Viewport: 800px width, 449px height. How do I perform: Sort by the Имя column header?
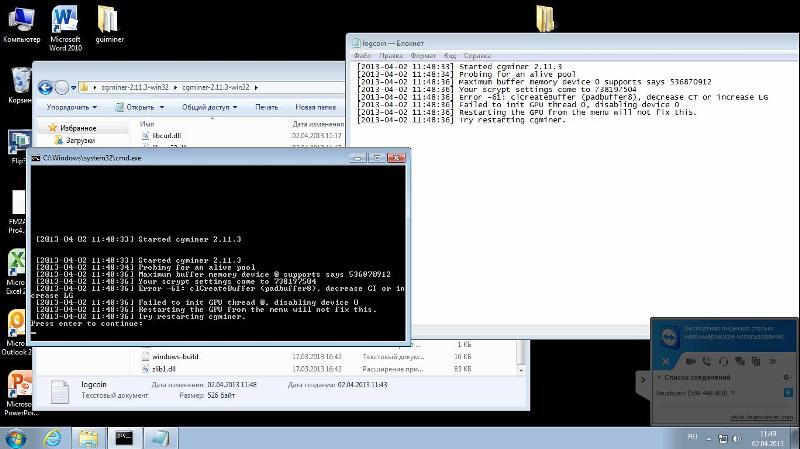(147, 124)
